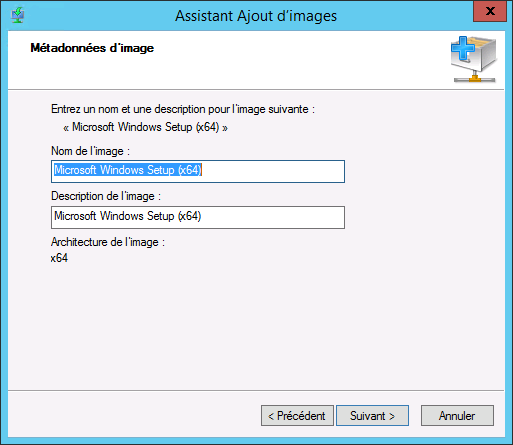Click the Nom de l'image label

[x=90, y=151]
